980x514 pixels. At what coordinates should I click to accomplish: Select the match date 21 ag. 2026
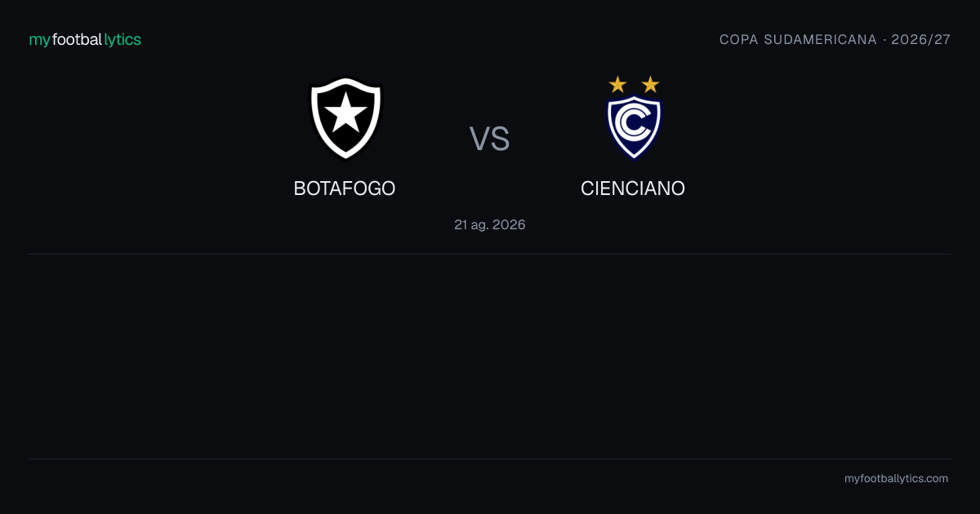(490, 224)
